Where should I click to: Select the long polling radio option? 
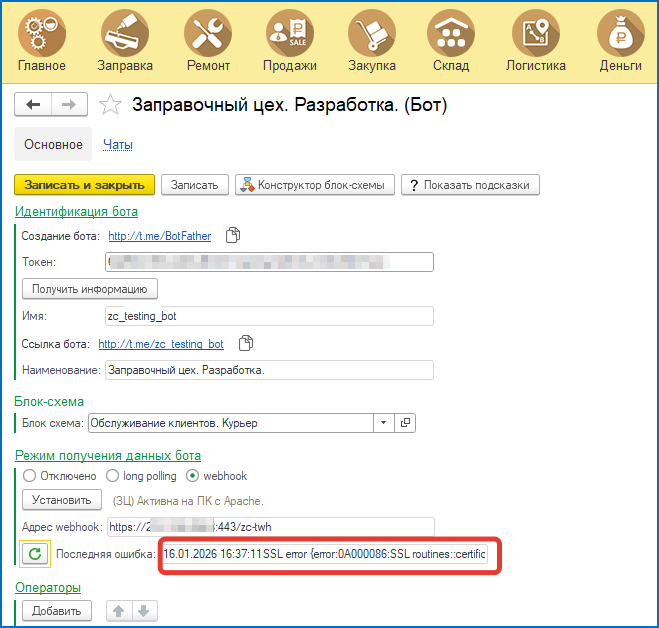(113, 476)
